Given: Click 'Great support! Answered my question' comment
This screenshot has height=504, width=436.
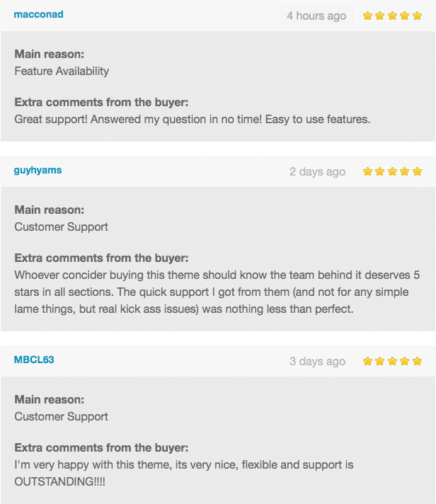Looking at the screenshot, I should click(193, 119).
